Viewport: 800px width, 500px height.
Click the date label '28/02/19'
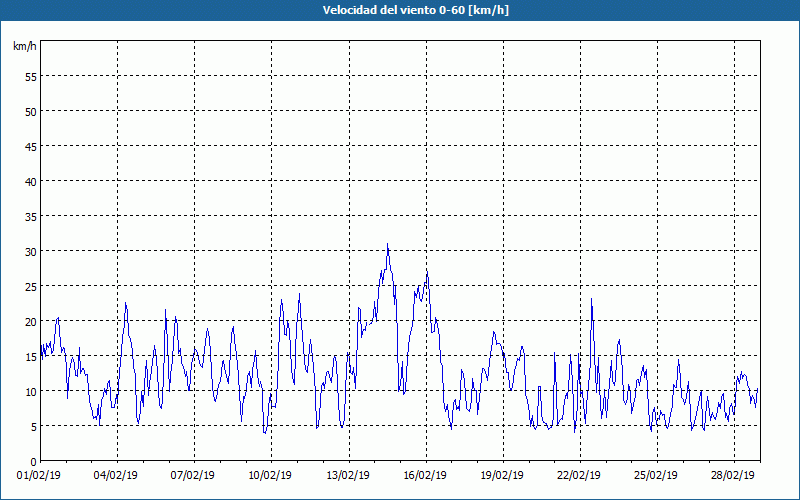(x=733, y=475)
